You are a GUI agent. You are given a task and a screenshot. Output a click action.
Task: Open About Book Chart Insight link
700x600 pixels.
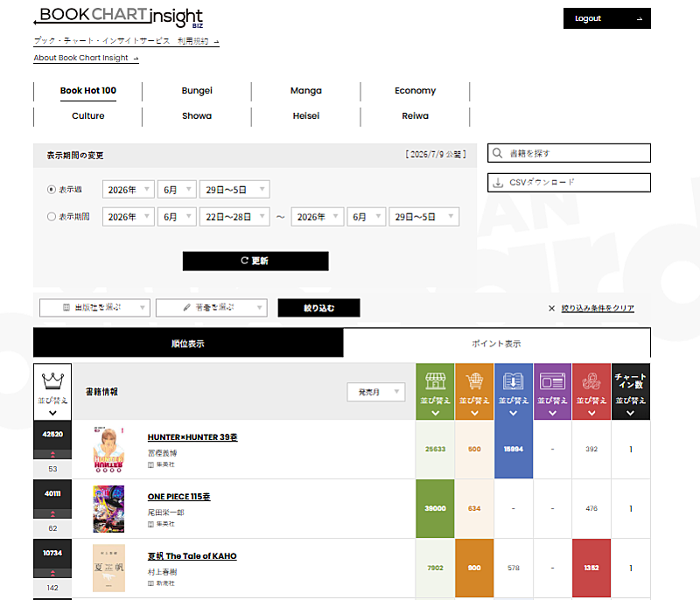pos(86,58)
